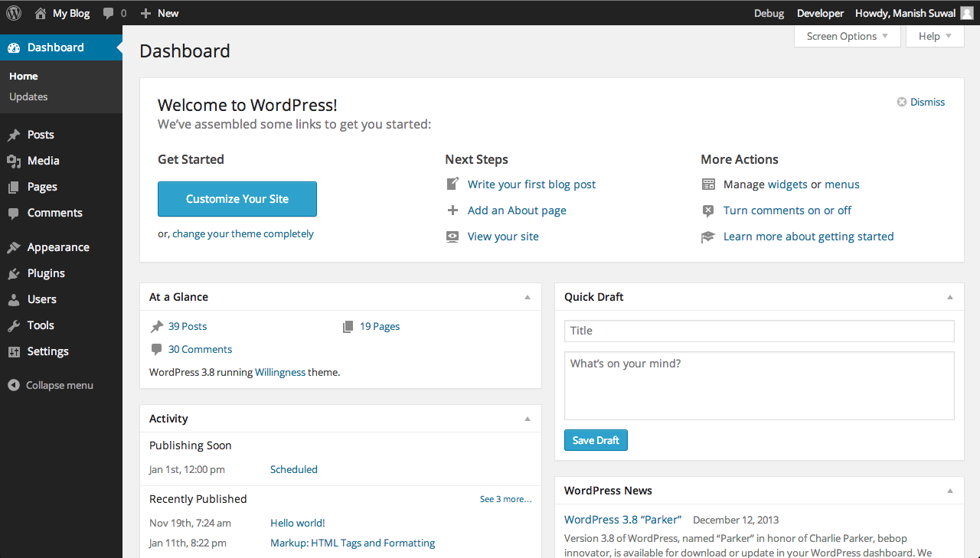980x558 pixels.
Task: Click the widgets grid icon beside Manage widgets
Action: [x=708, y=184]
